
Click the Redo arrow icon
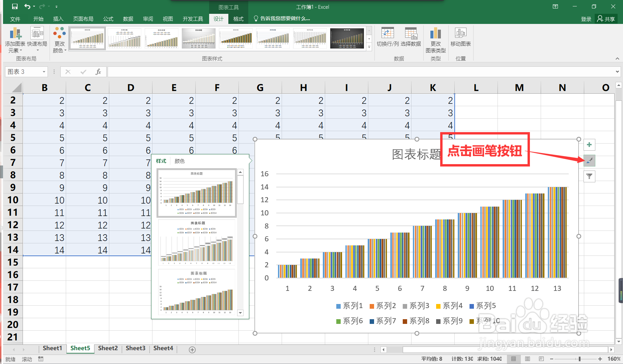[x=42, y=6]
